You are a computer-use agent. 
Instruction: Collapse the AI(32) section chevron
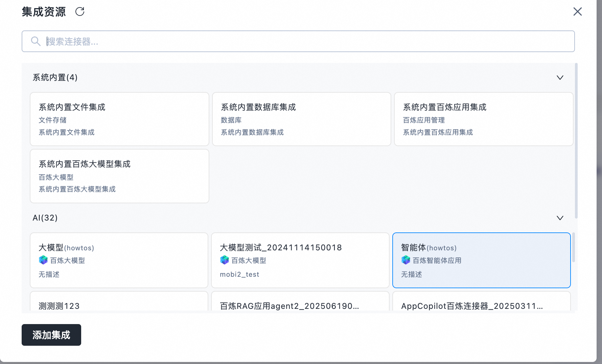coord(560,218)
